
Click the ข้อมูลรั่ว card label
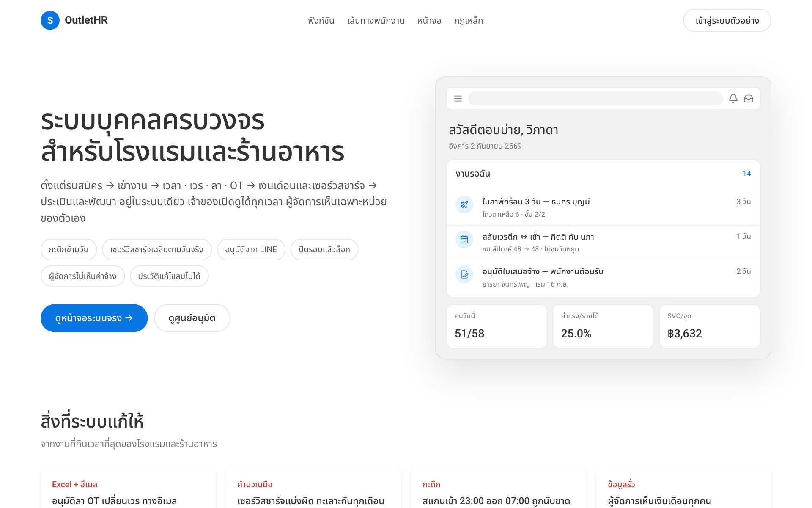(x=621, y=484)
